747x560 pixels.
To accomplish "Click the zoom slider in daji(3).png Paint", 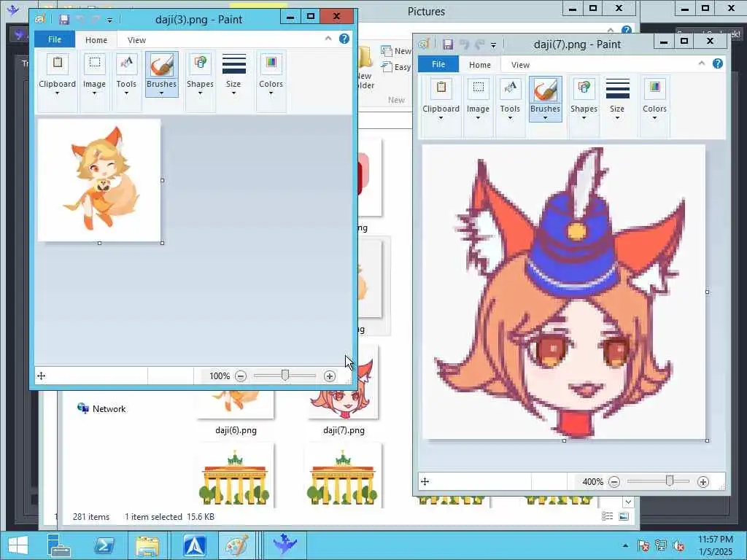I will (x=285, y=376).
